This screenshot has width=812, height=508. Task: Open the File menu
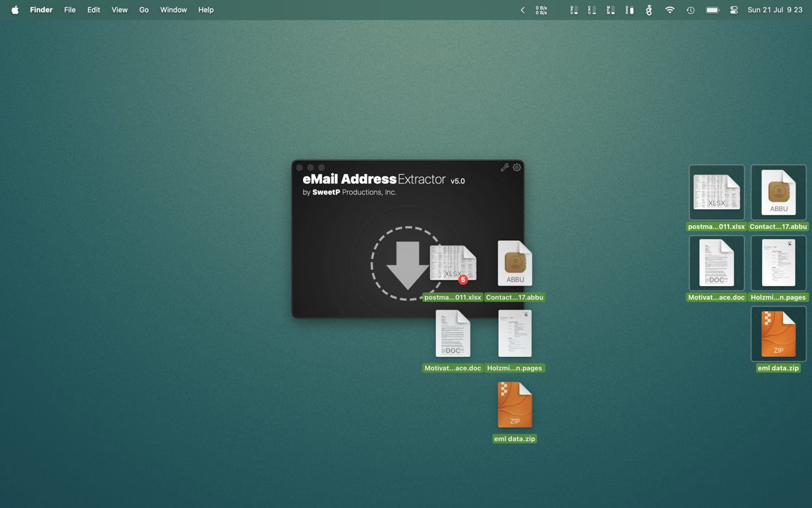pyautogui.click(x=69, y=9)
